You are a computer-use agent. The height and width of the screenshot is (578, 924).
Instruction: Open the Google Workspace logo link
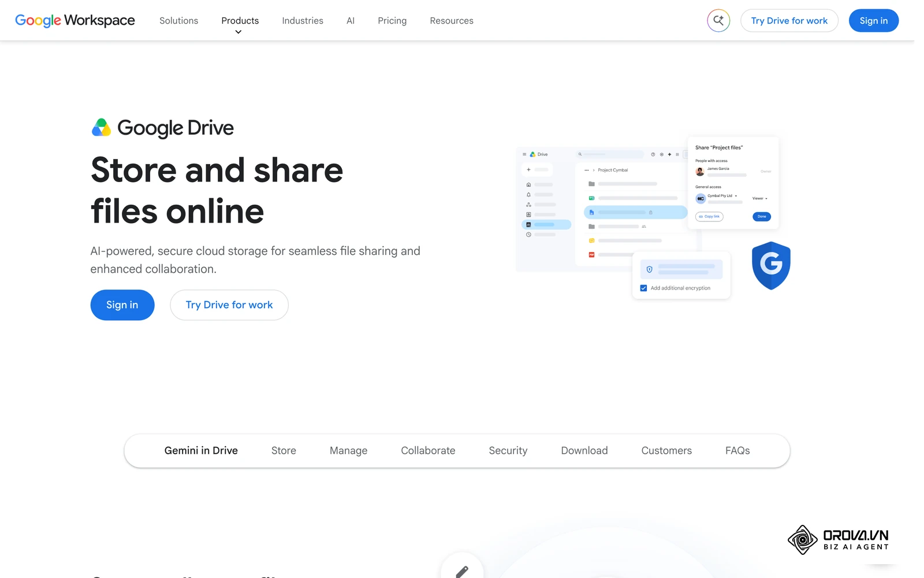[x=75, y=21]
